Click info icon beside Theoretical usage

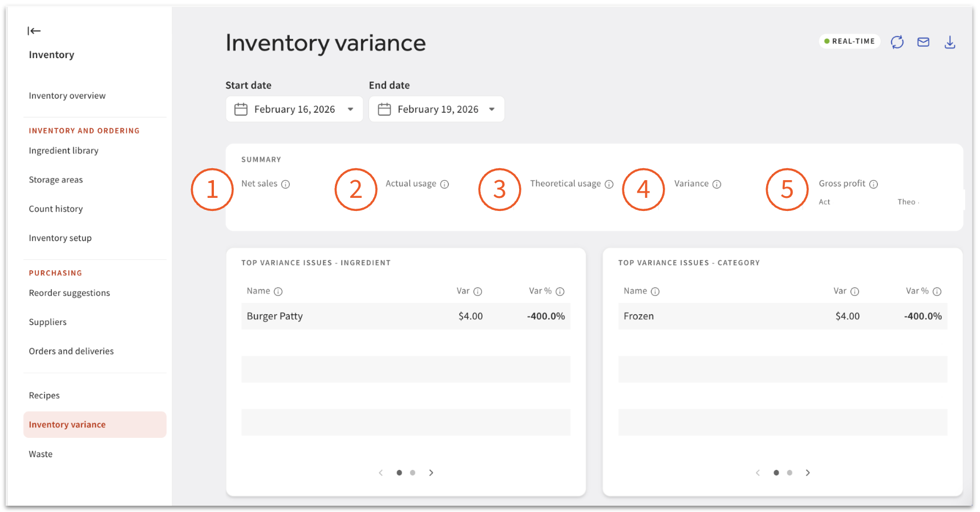(x=609, y=184)
